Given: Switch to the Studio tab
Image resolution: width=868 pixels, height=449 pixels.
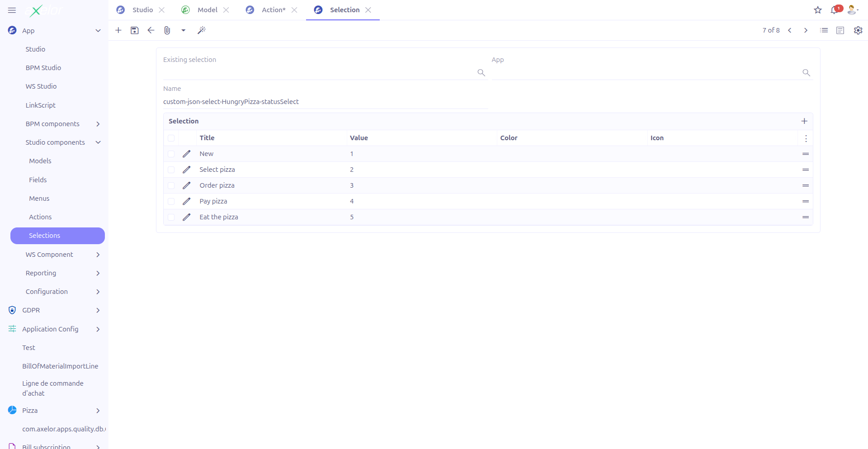Looking at the screenshot, I should pyautogui.click(x=142, y=10).
